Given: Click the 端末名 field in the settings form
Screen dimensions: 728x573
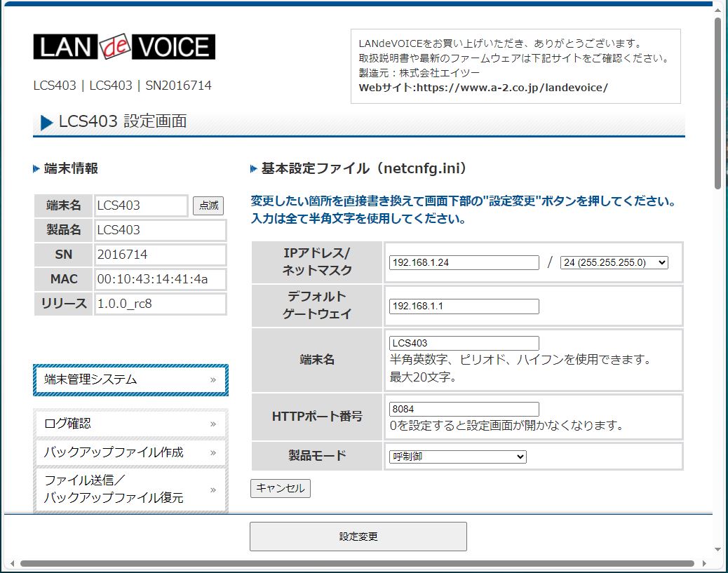Looking at the screenshot, I should pyautogui.click(x=464, y=343).
